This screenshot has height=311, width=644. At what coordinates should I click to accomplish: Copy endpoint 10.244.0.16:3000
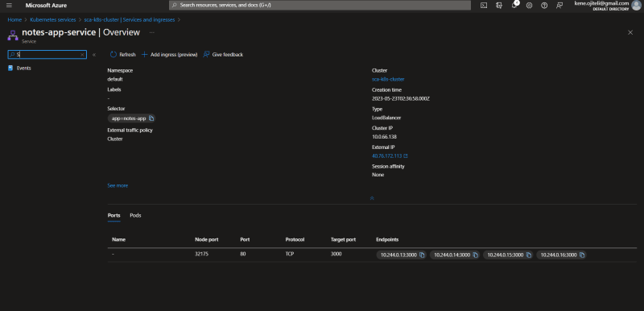[x=582, y=255]
